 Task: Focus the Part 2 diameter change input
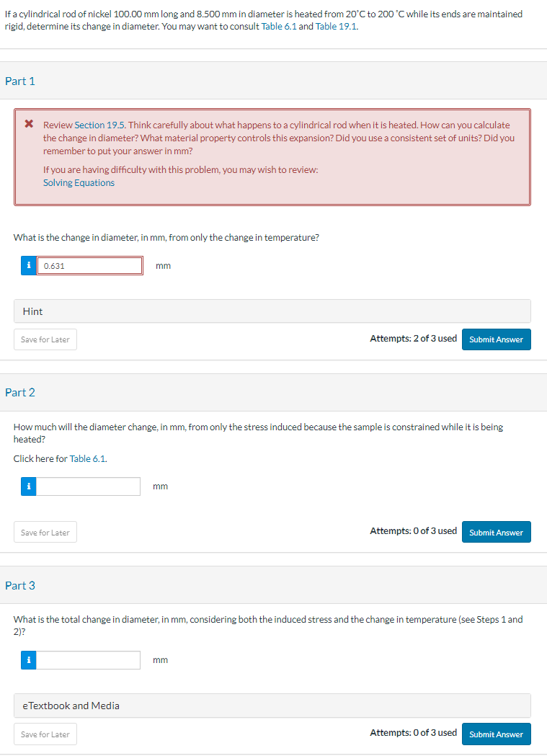pyautogui.click(x=88, y=486)
